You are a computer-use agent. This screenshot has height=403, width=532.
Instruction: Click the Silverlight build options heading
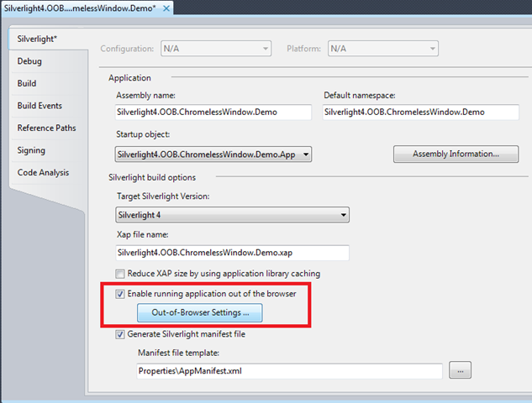152,178
